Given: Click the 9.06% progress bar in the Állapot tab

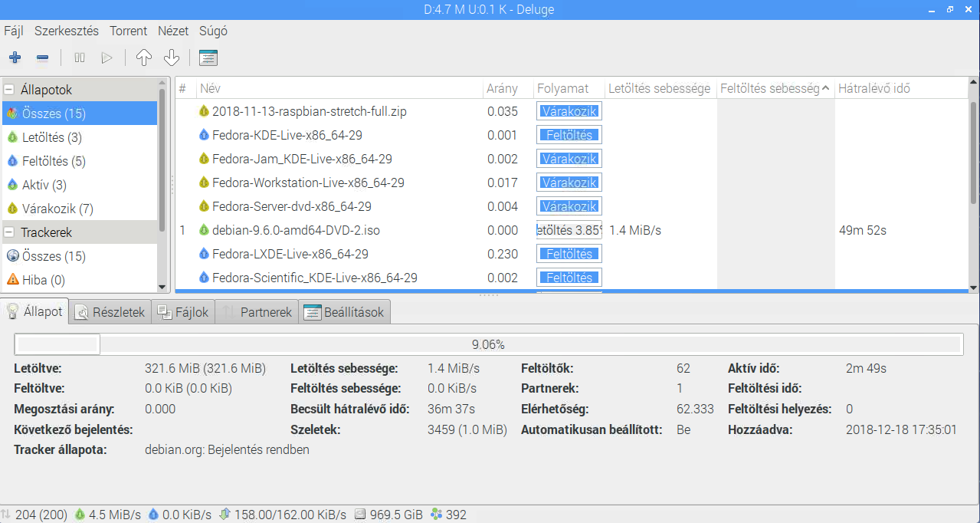Looking at the screenshot, I should (x=488, y=344).
